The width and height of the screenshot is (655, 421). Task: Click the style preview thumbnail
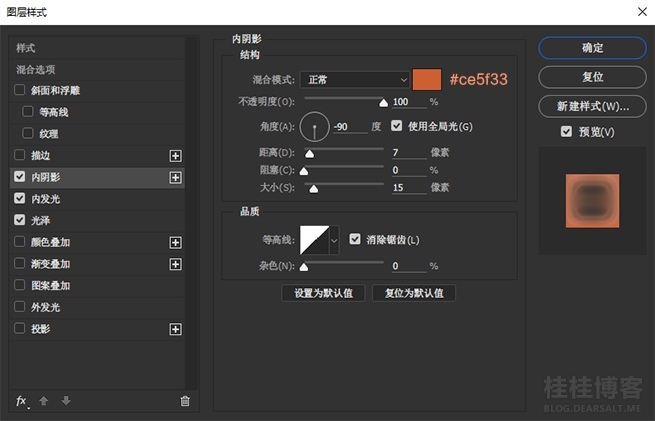tap(592, 201)
